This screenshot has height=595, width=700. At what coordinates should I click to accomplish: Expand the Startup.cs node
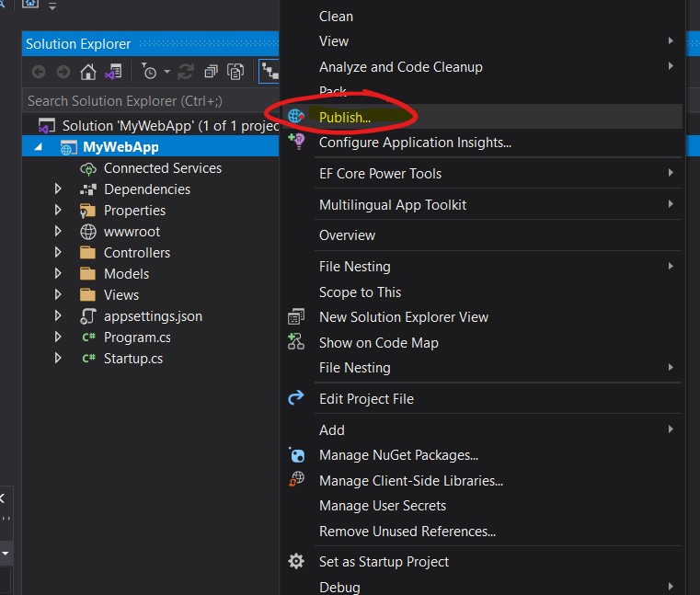click(58, 358)
